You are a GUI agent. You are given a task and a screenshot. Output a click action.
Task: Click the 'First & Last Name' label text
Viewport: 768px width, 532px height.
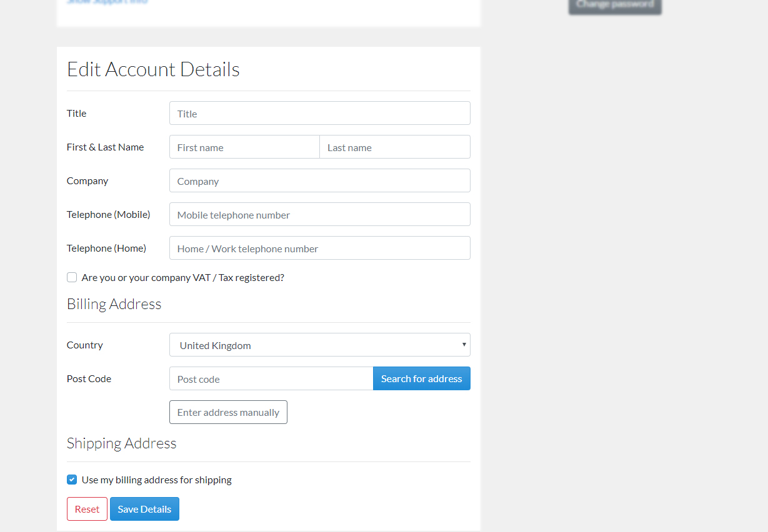[x=105, y=147]
